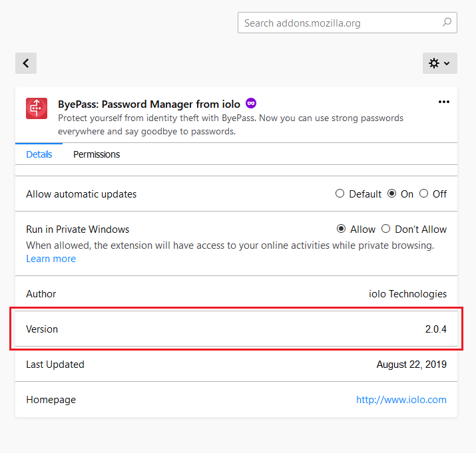Screen dimensions: 476x453
Task: Switch to the Permissions tab
Action: click(x=97, y=154)
